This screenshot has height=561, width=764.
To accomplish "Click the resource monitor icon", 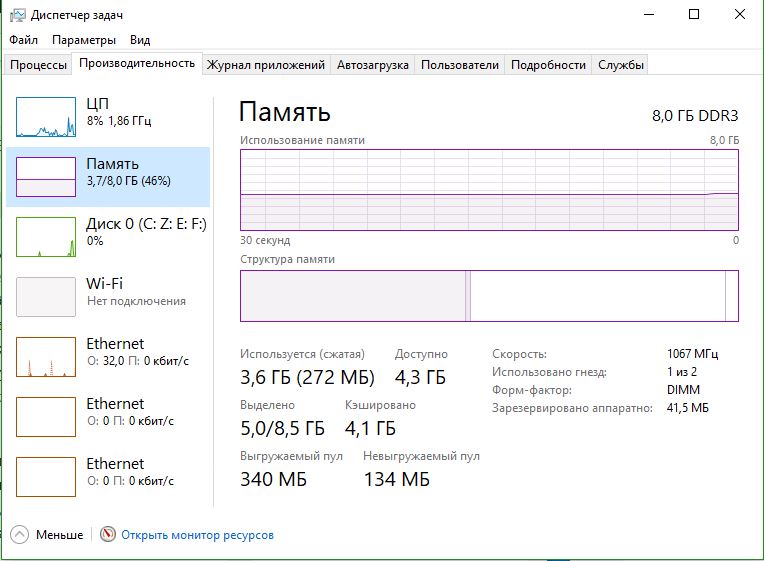I will [x=108, y=534].
